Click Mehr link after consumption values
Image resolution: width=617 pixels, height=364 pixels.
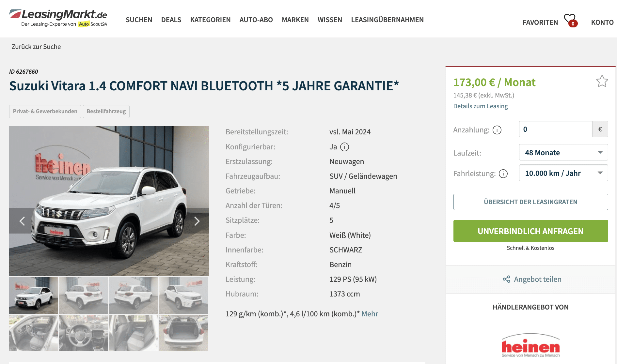[370, 314]
